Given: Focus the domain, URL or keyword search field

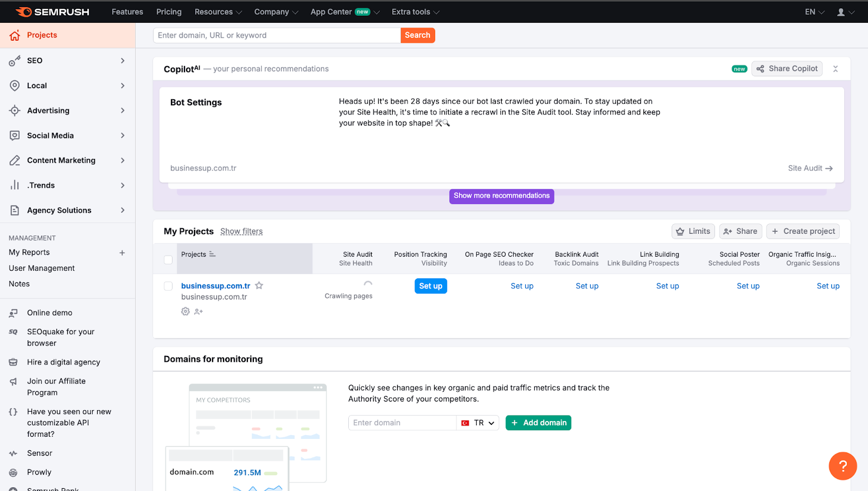Looking at the screenshot, I should (277, 35).
